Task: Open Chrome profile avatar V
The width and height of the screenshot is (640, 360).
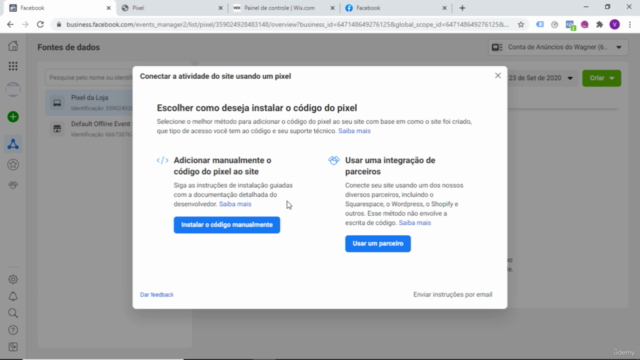Action: [615, 24]
